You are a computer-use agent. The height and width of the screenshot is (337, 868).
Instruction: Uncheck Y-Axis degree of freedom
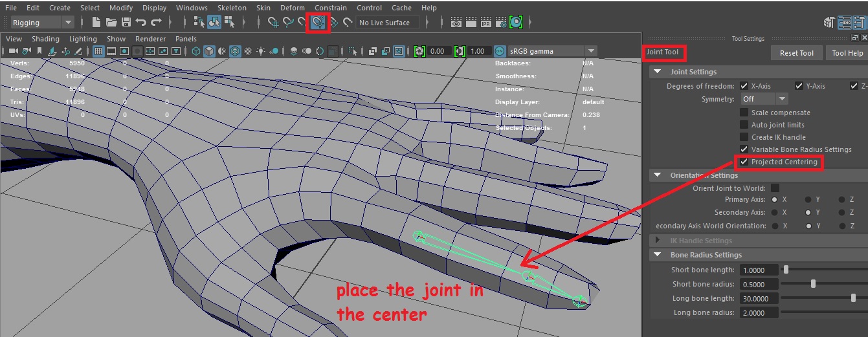[x=799, y=86]
